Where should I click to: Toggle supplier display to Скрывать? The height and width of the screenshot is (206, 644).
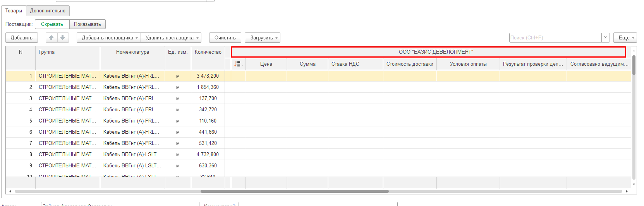(52, 24)
